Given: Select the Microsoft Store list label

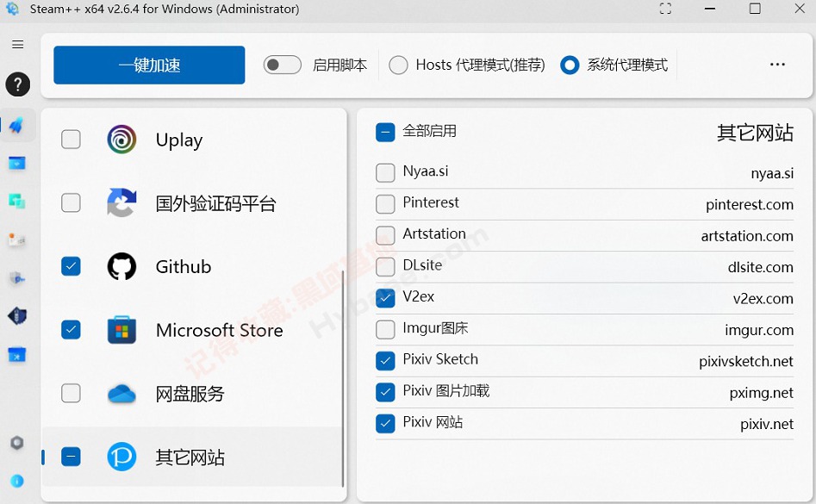Looking at the screenshot, I should [219, 330].
